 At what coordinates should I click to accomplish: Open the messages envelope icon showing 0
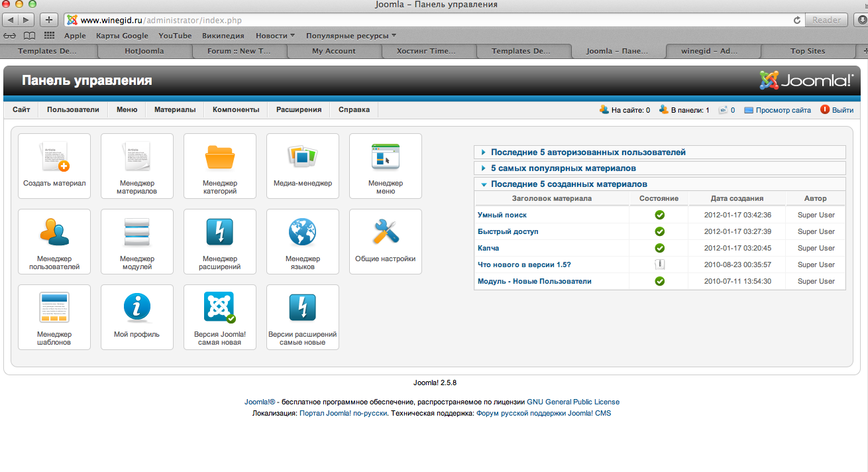tap(724, 110)
